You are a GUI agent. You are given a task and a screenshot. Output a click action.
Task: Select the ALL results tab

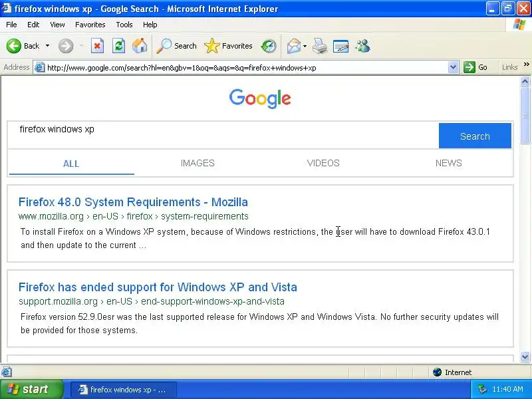tap(71, 164)
